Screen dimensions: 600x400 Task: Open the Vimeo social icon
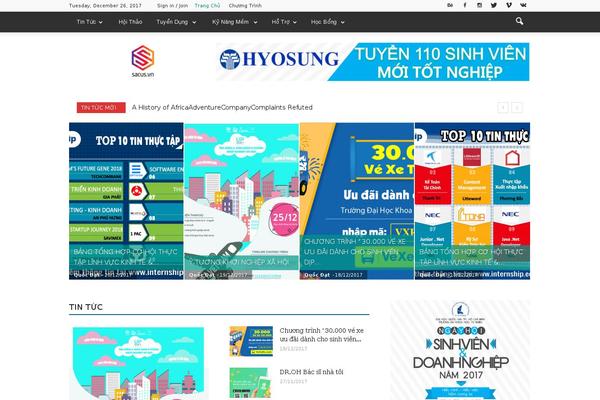[x=509, y=5]
